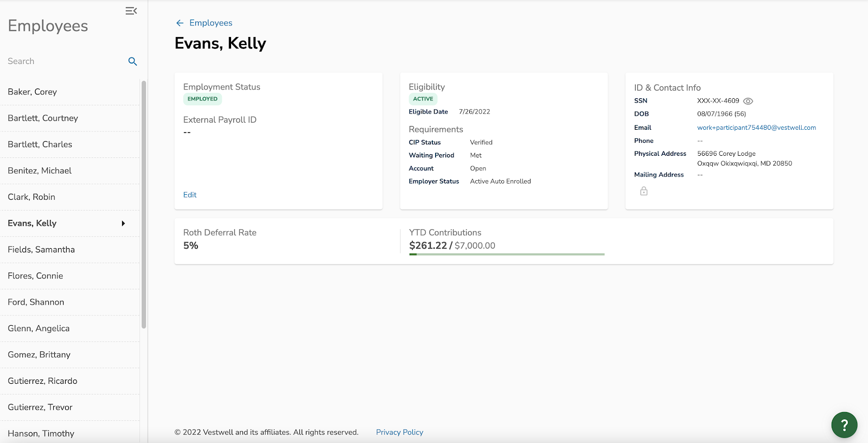Open the green help question mark button
This screenshot has height=443, width=868.
844,425
